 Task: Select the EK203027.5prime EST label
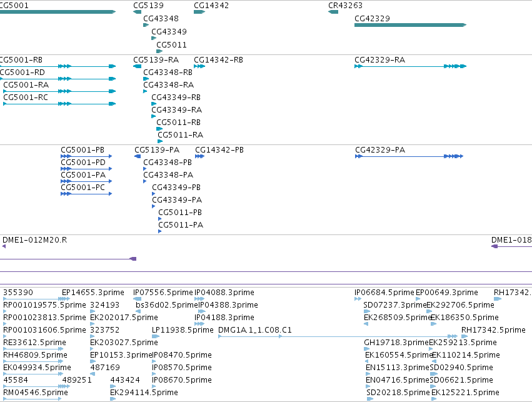(x=124, y=343)
